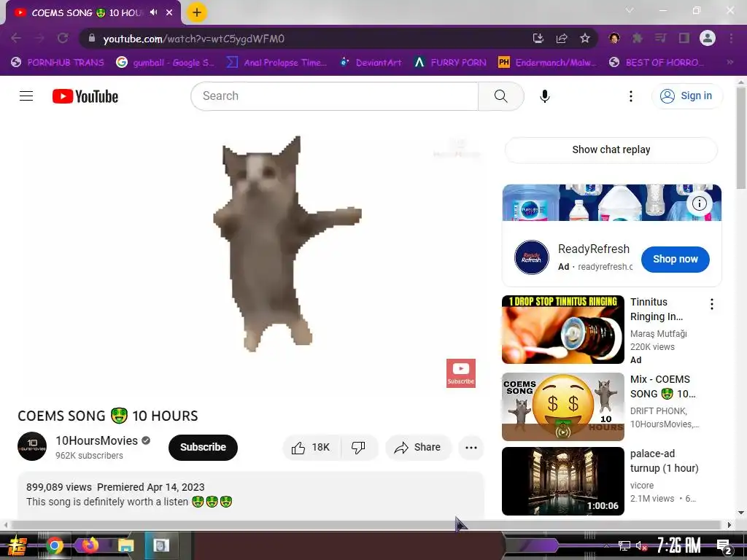Open Chrome extensions puzzle icon
Viewport: 747px width, 560px height.
[x=638, y=38]
